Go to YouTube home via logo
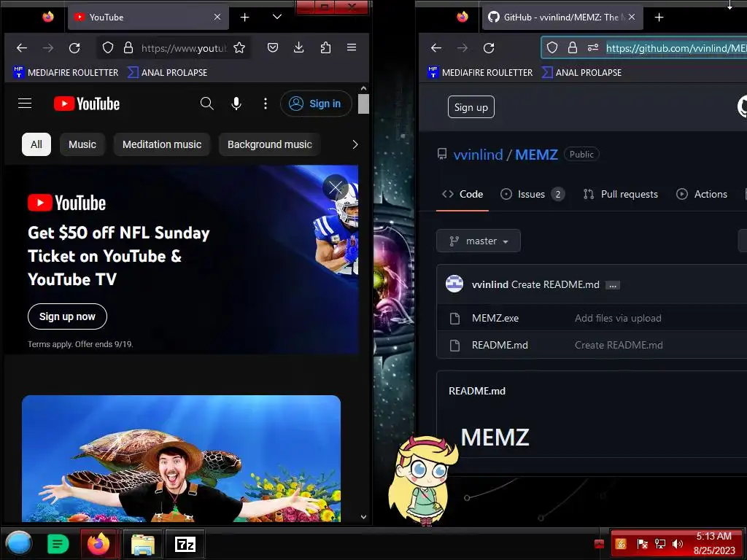This screenshot has width=747, height=560. [x=86, y=104]
